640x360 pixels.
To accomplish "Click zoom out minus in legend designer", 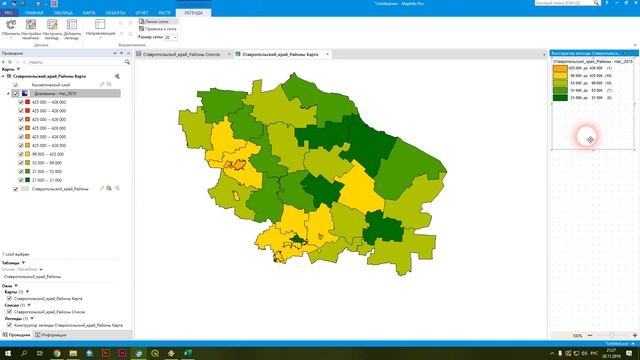I will click(590, 336).
